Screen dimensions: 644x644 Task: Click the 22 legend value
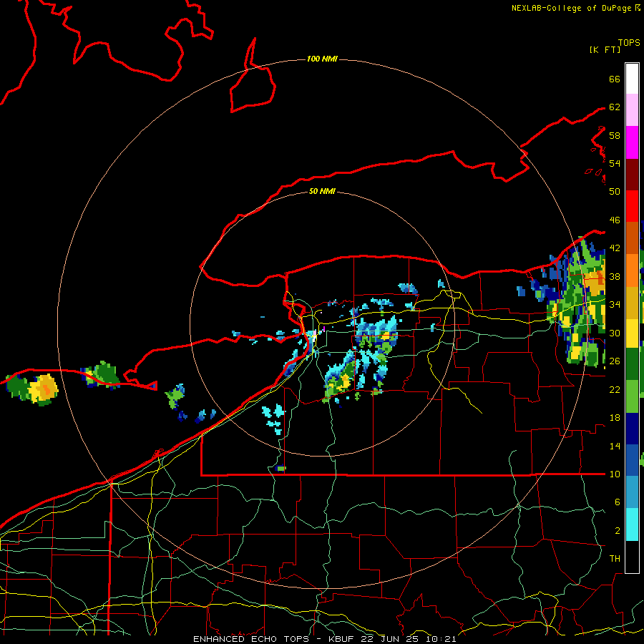(615, 389)
